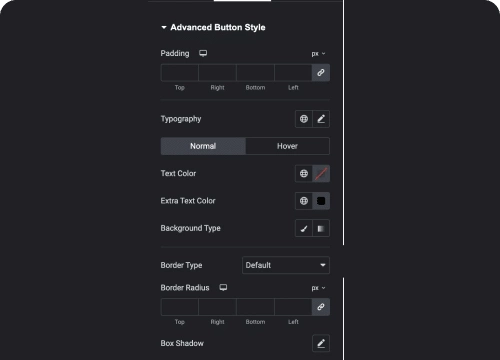The width and height of the screenshot is (500, 360).
Task: Switch to the Normal state tab
Action: pos(203,146)
